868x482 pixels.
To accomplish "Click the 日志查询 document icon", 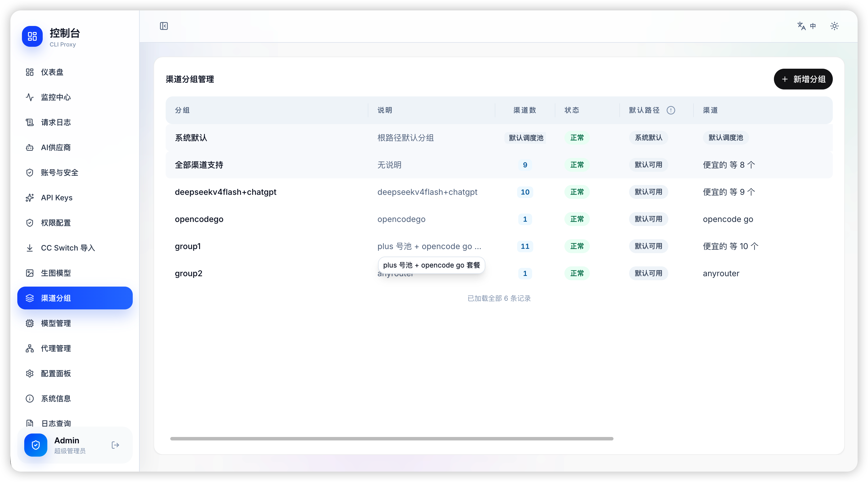I will click(30, 423).
